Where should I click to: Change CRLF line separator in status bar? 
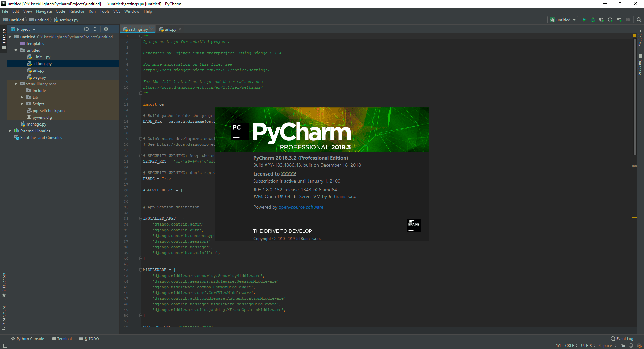(x=571, y=346)
